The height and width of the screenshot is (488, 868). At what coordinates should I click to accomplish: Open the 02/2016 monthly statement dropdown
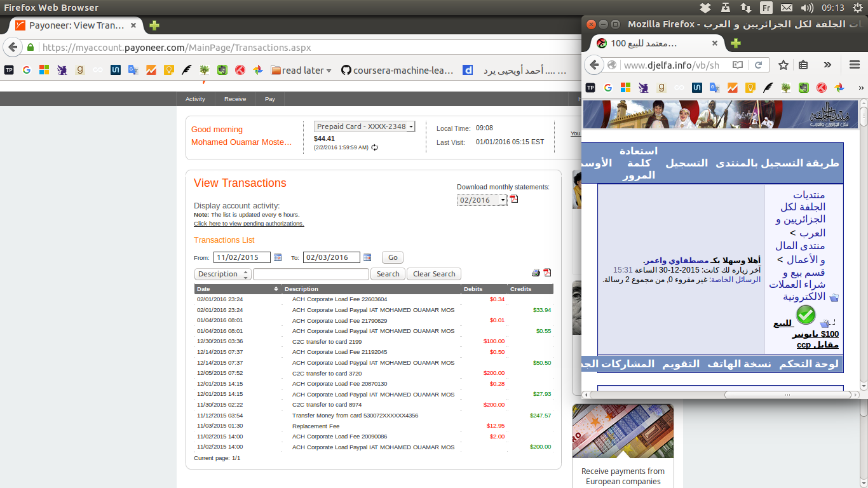[482, 200]
